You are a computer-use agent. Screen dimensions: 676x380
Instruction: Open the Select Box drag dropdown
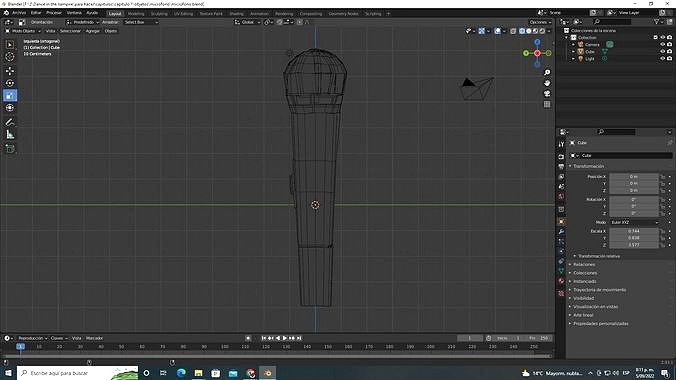click(141, 22)
